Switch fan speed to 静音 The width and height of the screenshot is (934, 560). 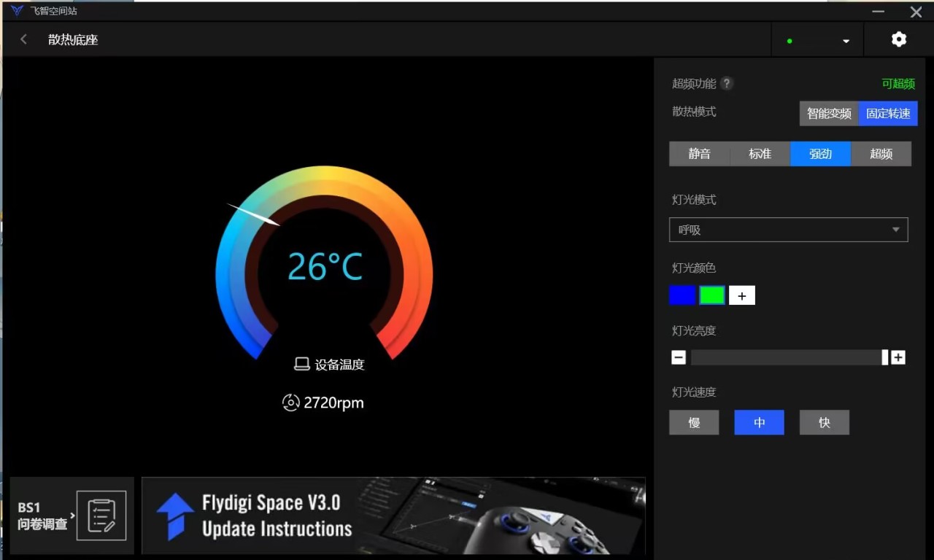click(x=700, y=154)
